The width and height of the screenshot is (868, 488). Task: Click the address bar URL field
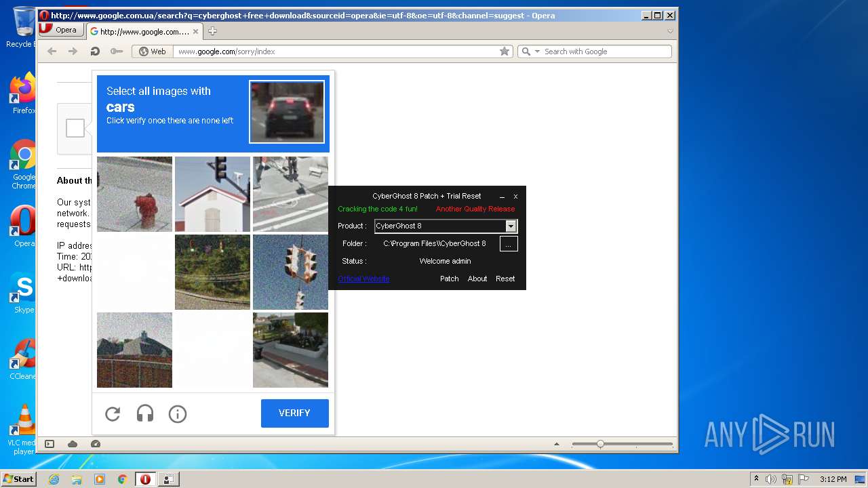[337, 52]
